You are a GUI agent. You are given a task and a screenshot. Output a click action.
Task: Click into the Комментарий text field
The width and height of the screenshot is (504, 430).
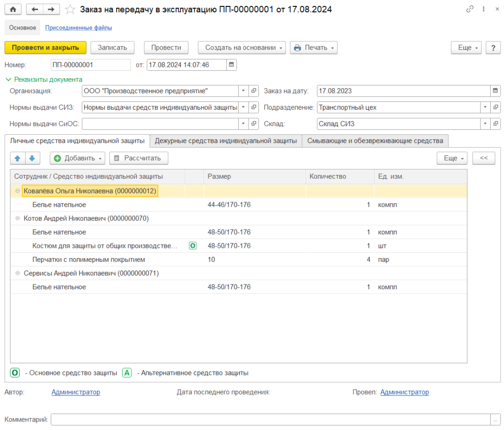pyautogui.click(x=271, y=419)
